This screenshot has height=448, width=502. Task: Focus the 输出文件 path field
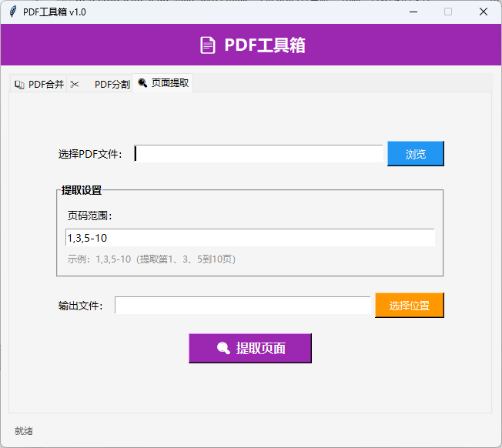click(243, 306)
